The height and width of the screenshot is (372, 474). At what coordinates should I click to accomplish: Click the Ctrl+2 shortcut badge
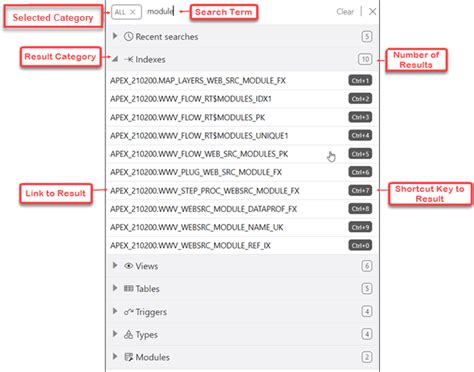(360, 99)
